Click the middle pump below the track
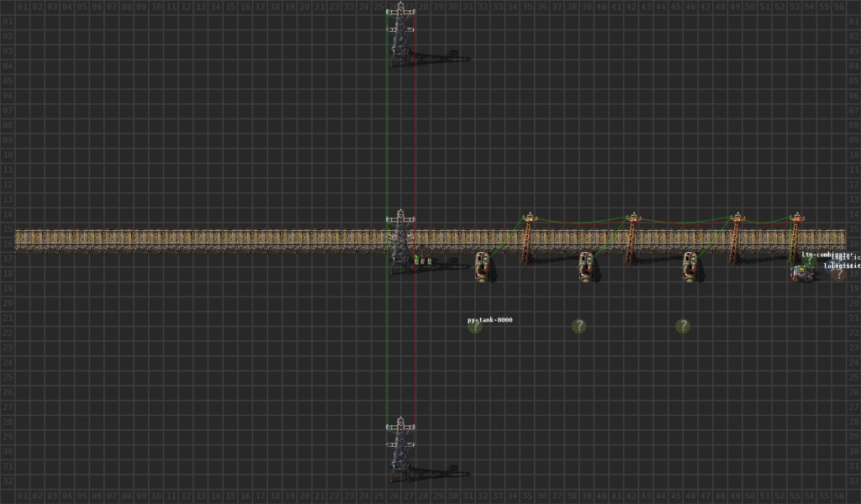This screenshot has height=504, width=861. (x=586, y=265)
